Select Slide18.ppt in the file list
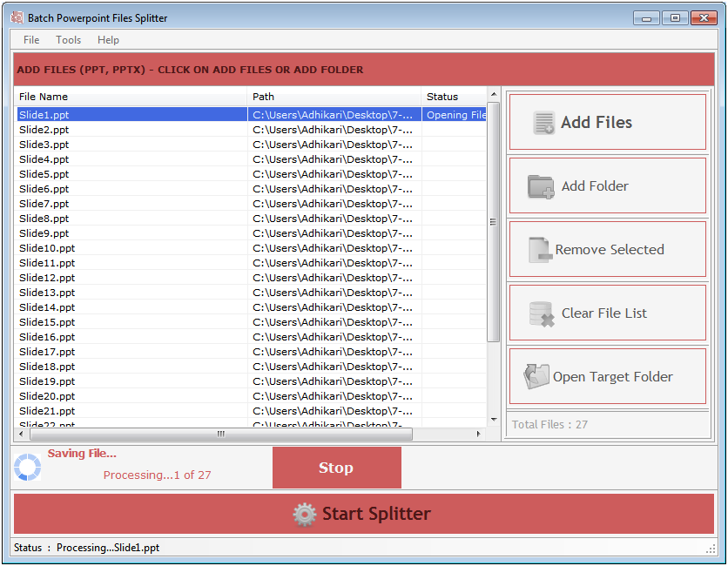Viewport: 728px width, 566px height. tap(47, 367)
